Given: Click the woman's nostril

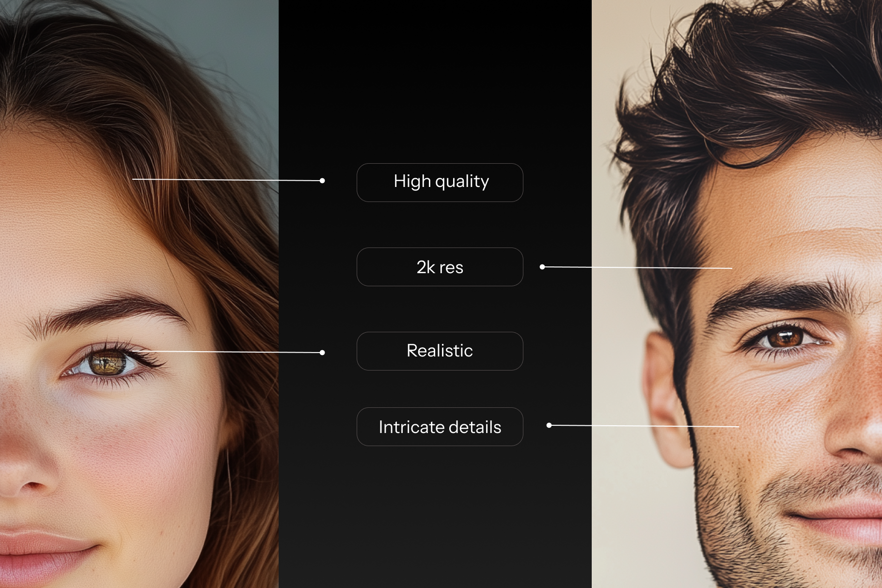Looking at the screenshot, I should click(x=31, y=484).
